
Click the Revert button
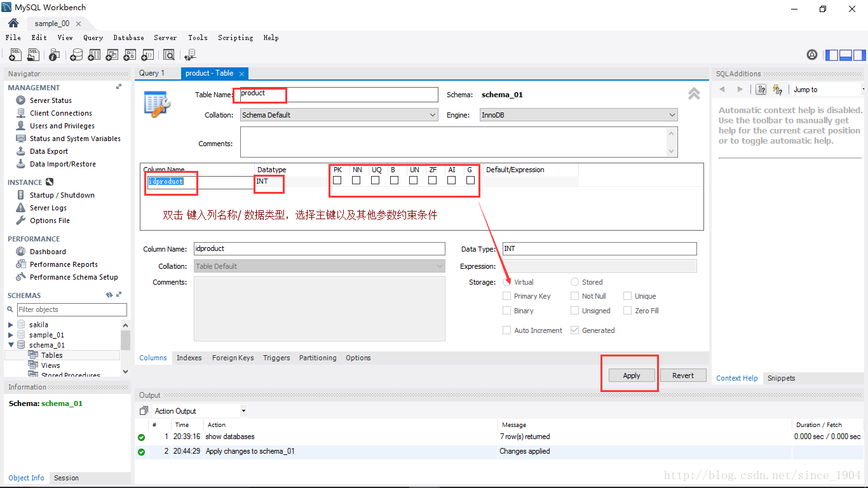[683, 376]
